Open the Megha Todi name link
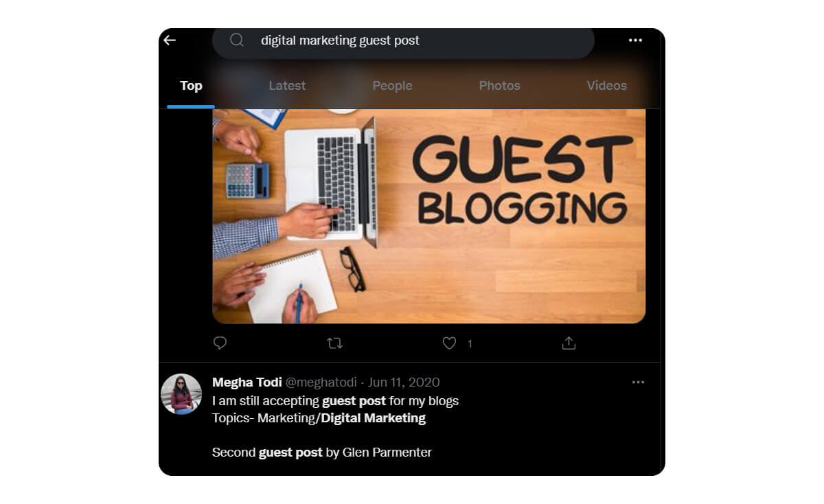This screenshot has height=504, width=824. coord(247,382)
